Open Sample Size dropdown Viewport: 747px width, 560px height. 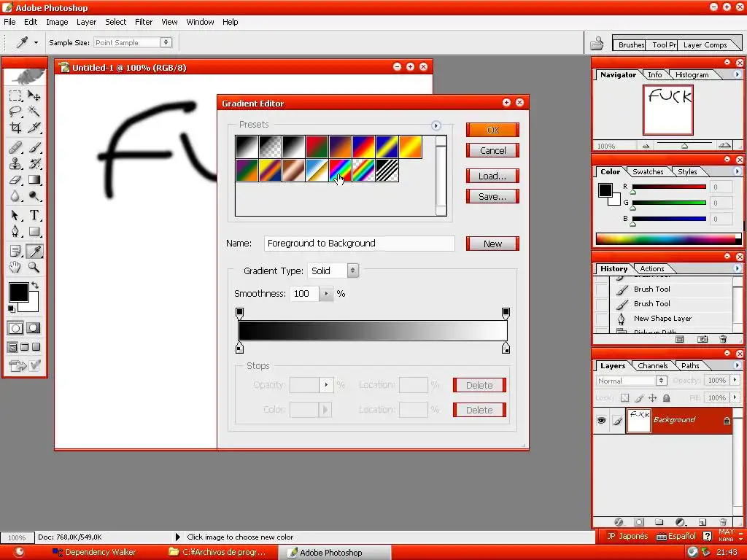click(166, 42)
